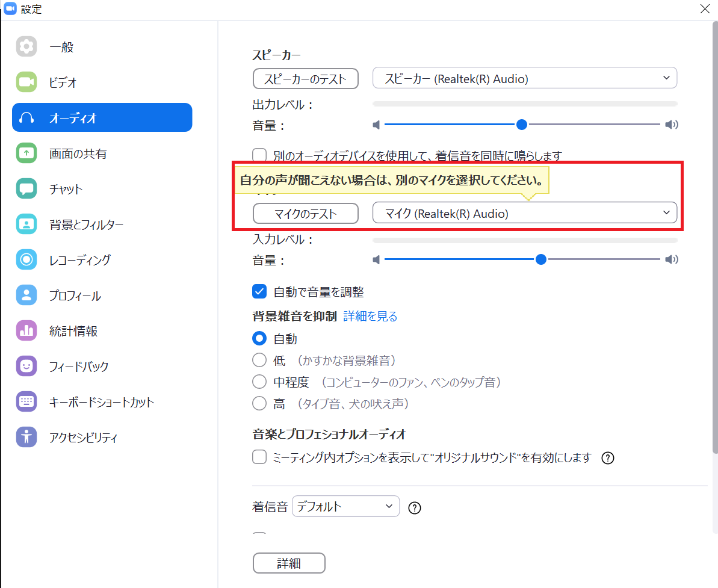
Task: Open the 統計情報 chart icon
Action: (x=26, y=331)
